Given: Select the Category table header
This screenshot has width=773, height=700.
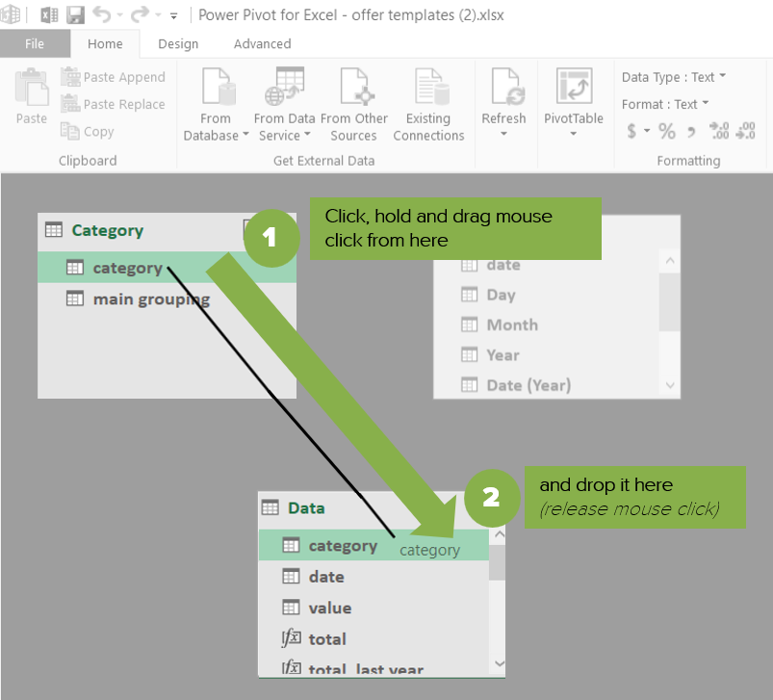Looking at the screenshot, I should pos(167,231).
